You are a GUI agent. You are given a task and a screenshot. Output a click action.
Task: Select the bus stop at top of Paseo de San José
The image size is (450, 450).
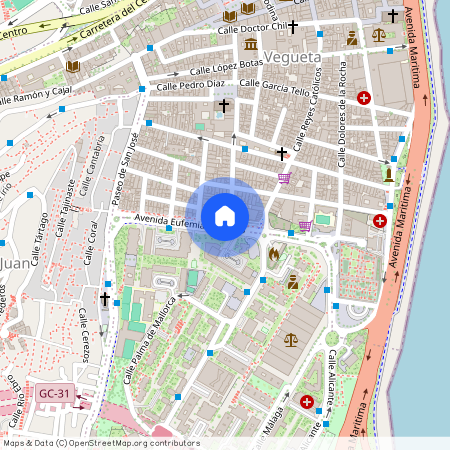142,89
